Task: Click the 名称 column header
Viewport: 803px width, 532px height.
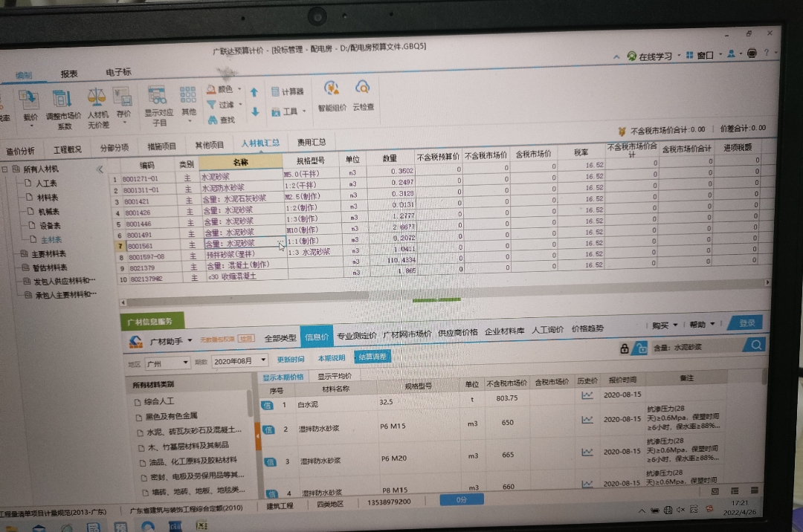Action: click(240, 163)
